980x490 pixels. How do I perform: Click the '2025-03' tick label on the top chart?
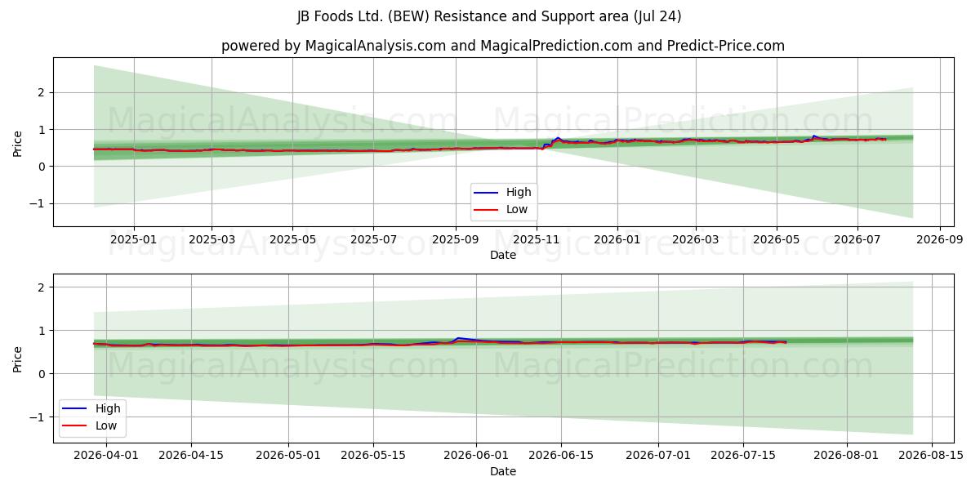click(x=212, y=240)
